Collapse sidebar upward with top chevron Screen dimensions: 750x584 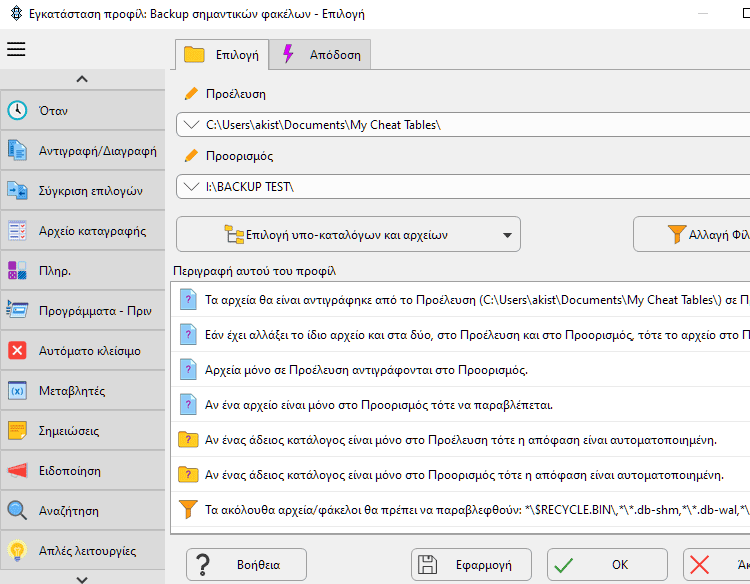82,79
